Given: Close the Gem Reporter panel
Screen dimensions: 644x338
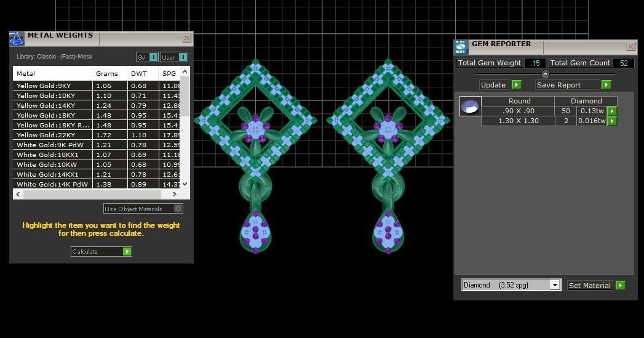Looking at the screenshot, I should coord(631,46).
